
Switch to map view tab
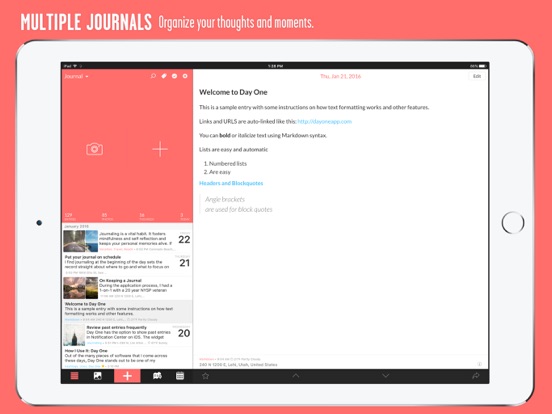coord(157,376)
